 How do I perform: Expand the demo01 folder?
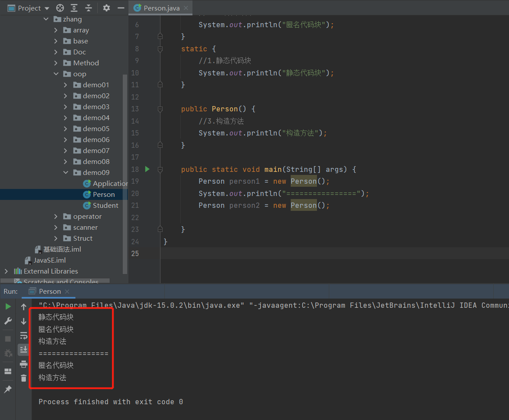click(x=66, y=85)
